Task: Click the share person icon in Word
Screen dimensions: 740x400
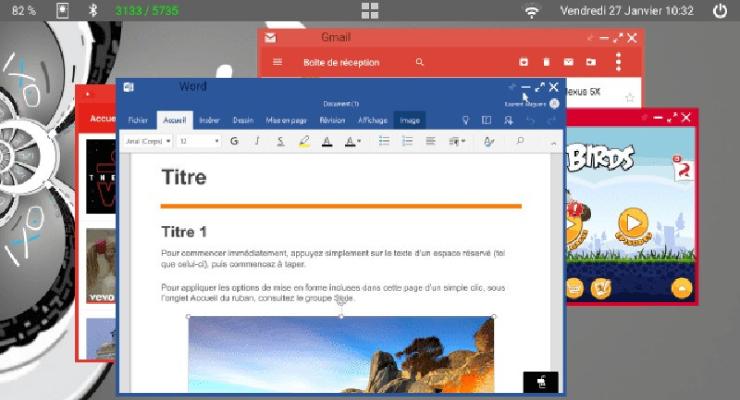Action: click(x=508, y=121)
